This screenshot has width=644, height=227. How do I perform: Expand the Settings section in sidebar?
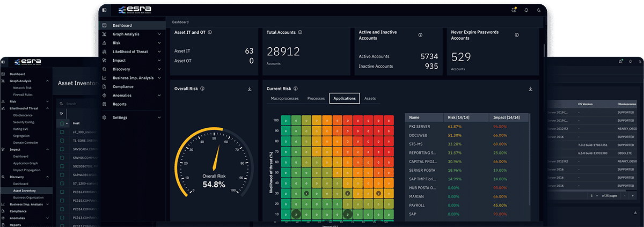point(159,118)
